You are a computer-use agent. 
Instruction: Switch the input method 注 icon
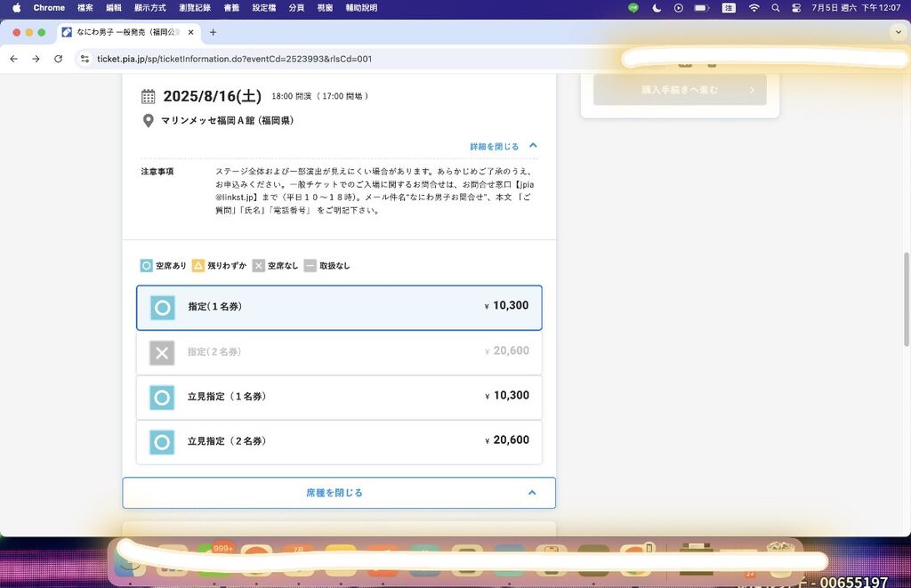point(729,7)
